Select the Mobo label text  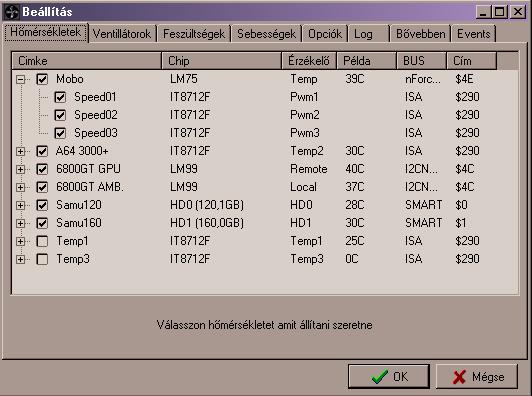[70, 79]
